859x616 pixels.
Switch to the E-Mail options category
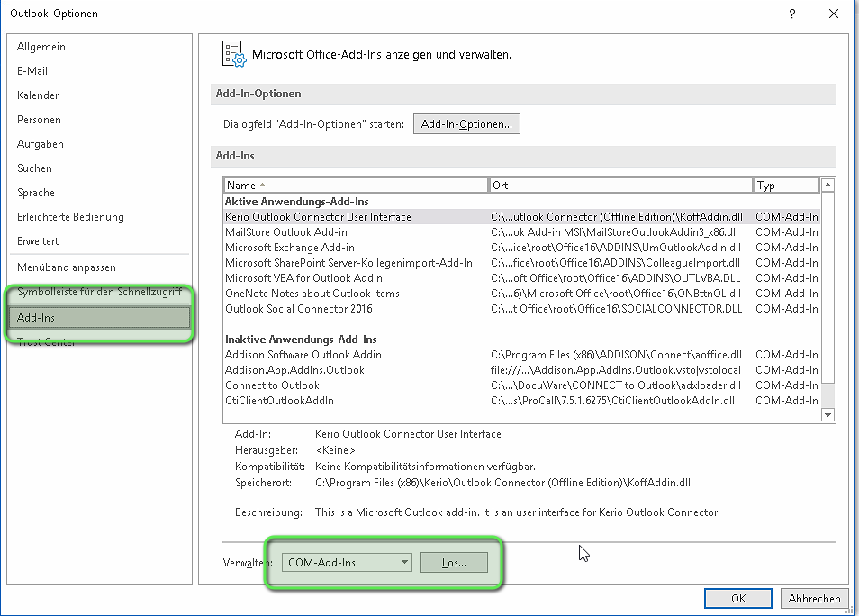[x=32, y=71]
